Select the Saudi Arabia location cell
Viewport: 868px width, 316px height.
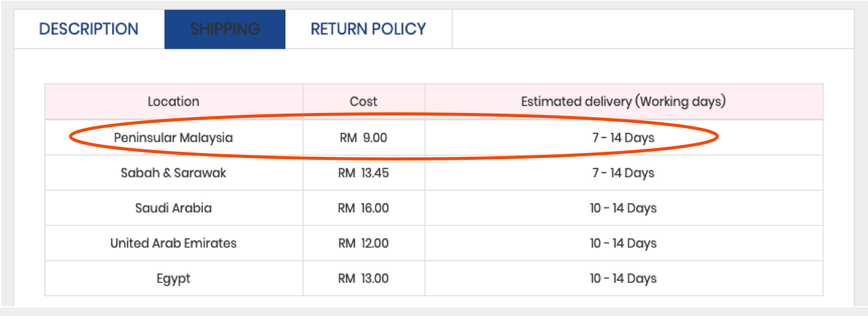point(174,208)
